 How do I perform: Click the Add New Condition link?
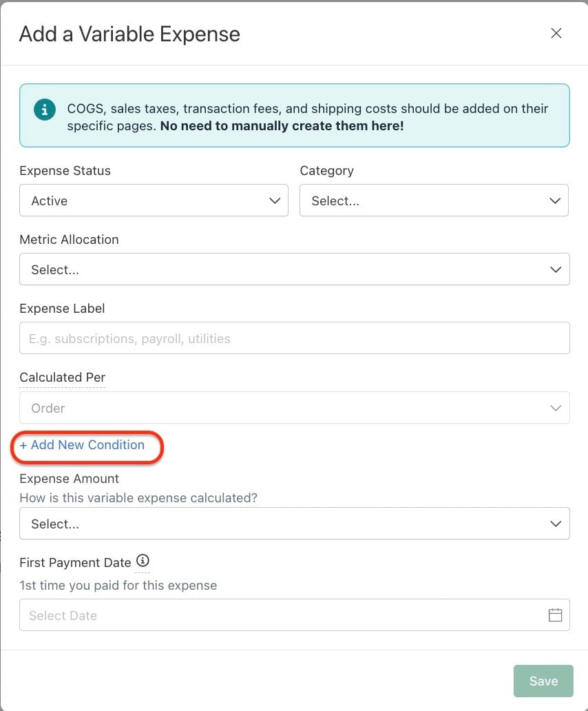82,445
